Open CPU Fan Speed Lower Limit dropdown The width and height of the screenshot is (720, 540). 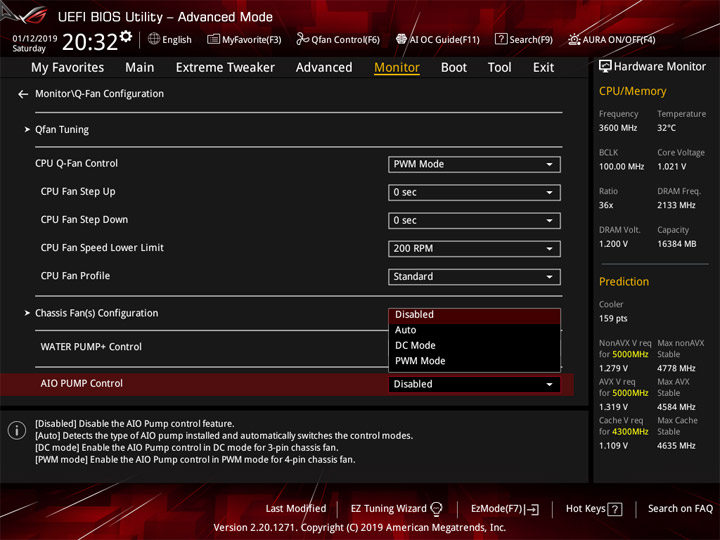474,248
